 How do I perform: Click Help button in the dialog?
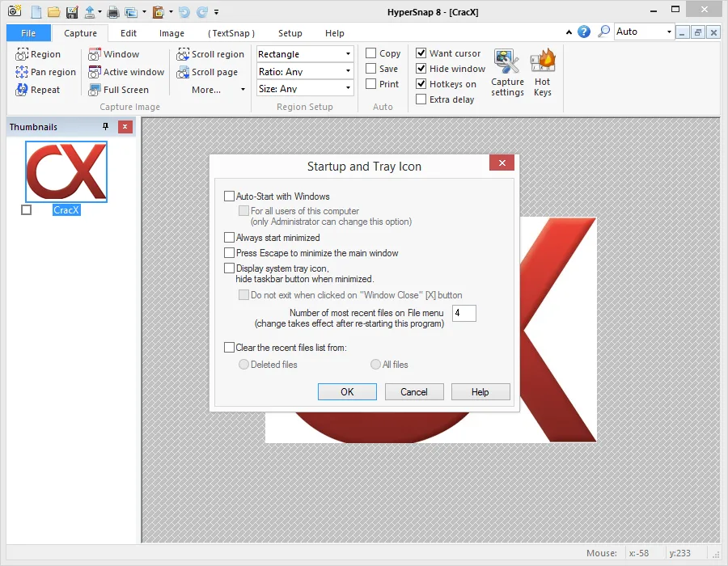click(x=480, y=392)
